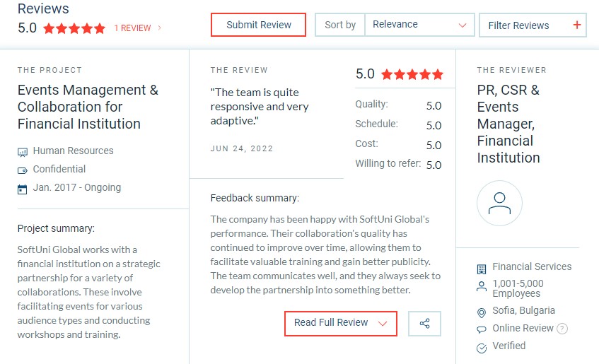Click the arrow next to 1 REVIEW
The image size is (599, 364).
click(x=160, y=28)
